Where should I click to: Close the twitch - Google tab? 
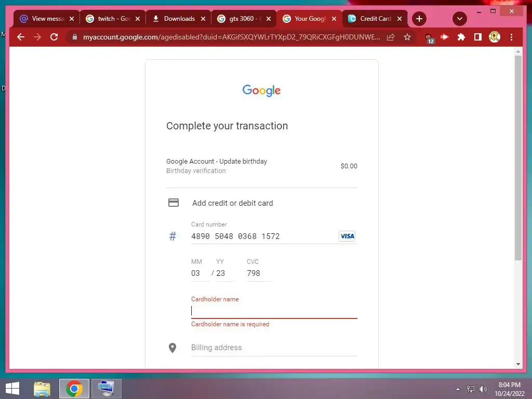[x=137, y=19]
